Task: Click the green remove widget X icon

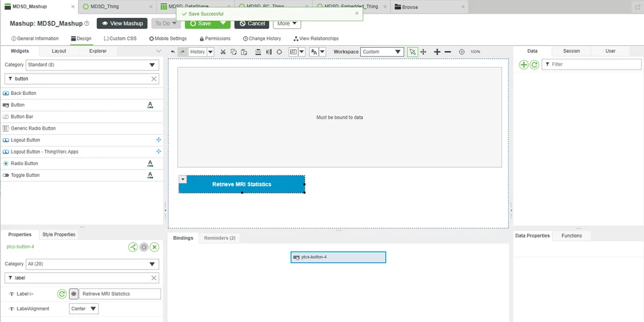Action: pyautogui.click(x=155, y=247)
